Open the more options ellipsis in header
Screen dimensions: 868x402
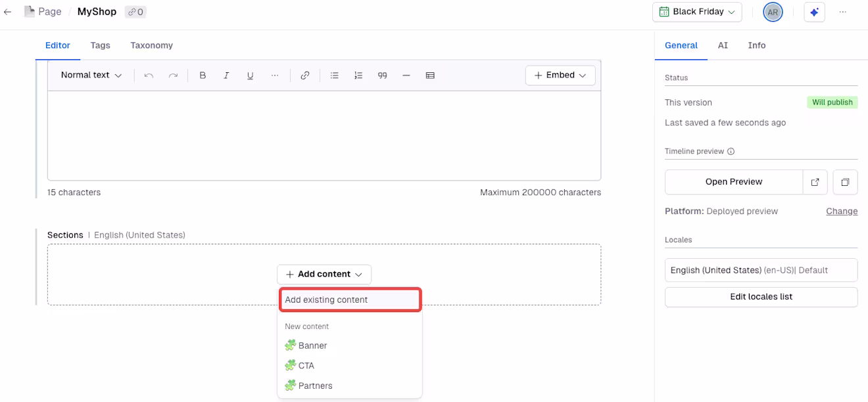[843, 12]
